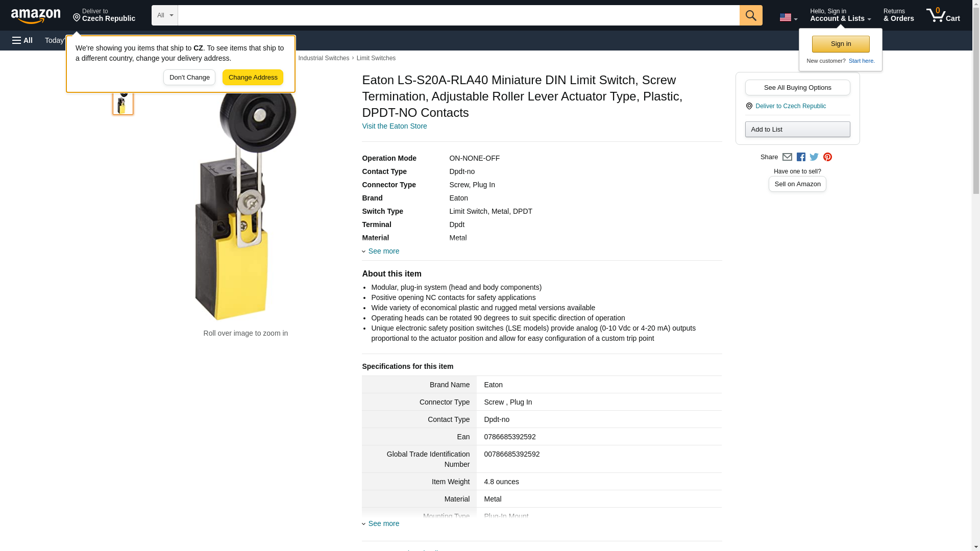Share on Pinterest icon
The width and height of the screenshot is (980, 551).
tap(827, 157)
